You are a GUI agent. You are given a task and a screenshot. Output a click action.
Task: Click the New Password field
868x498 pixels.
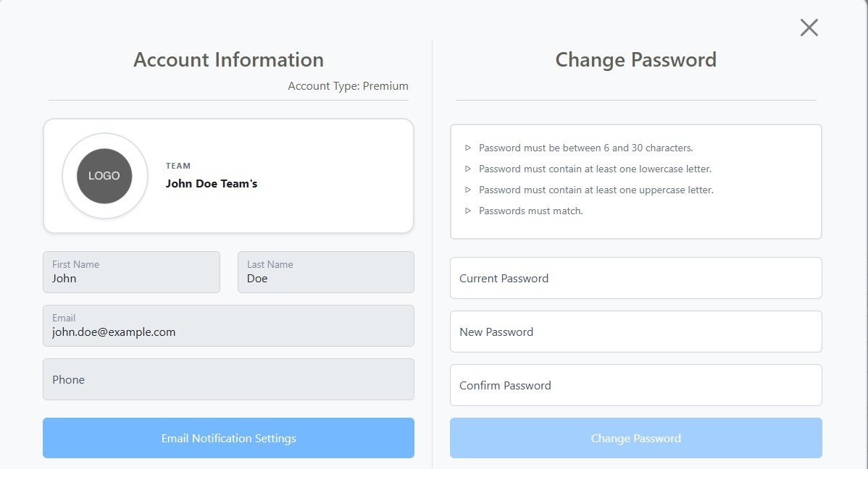tap(635, 332)
